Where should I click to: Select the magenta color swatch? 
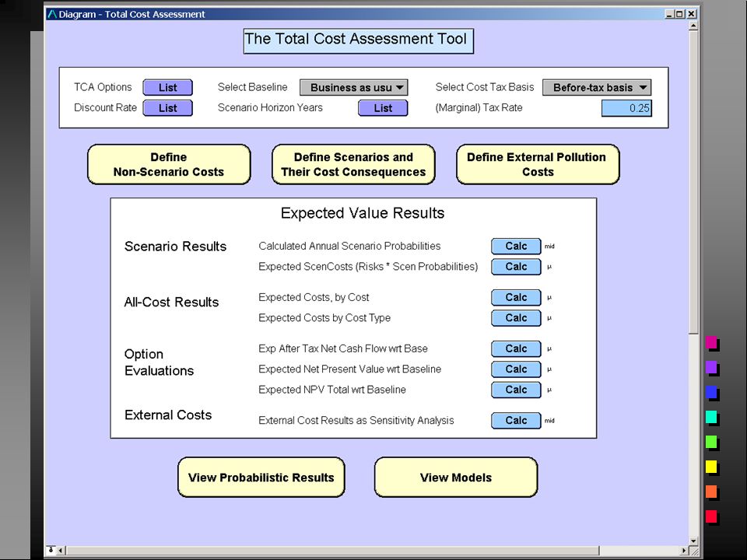coord(712,343)
